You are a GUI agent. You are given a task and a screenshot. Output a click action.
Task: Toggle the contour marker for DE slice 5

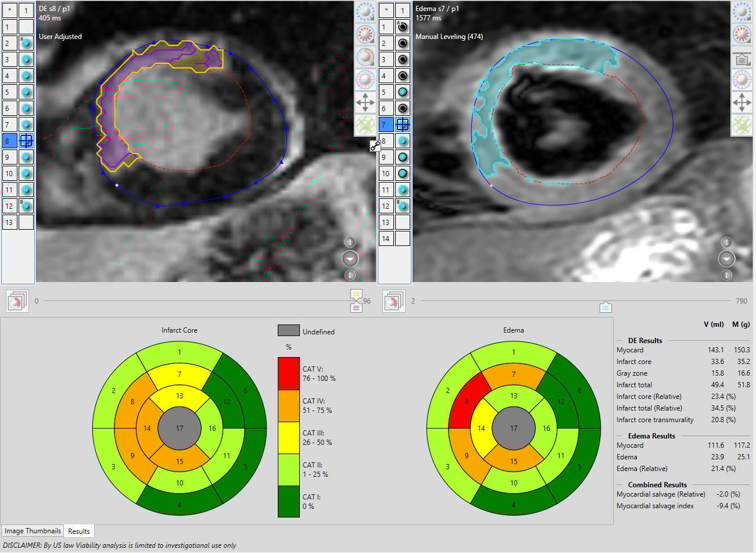tap(26, 92)
